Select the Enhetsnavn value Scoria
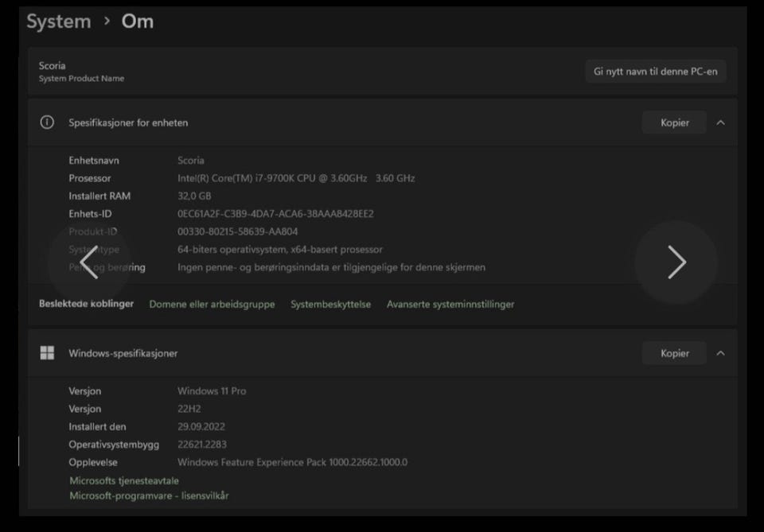 click(191, 161)
